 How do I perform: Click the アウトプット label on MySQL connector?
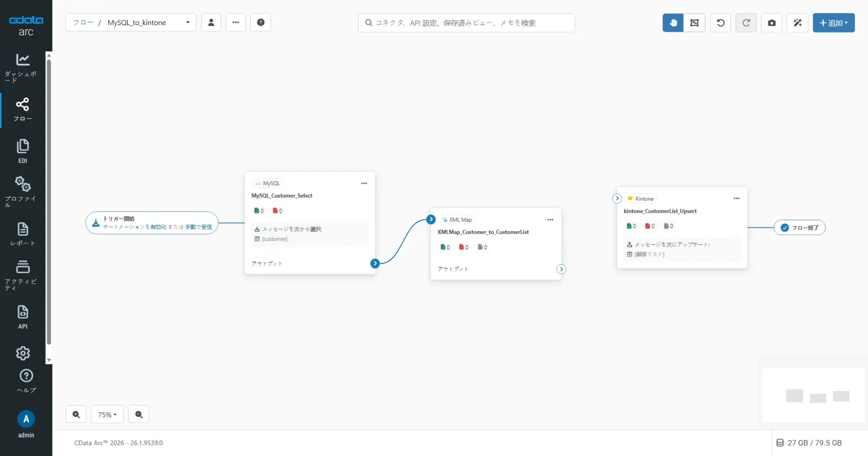point(267,263)
